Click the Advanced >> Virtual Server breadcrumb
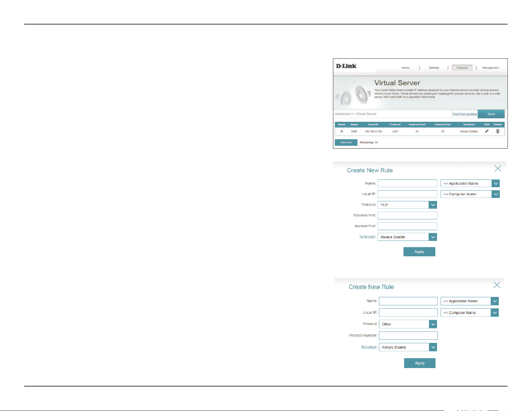532x411 pixels. click(x=355, y=114)
